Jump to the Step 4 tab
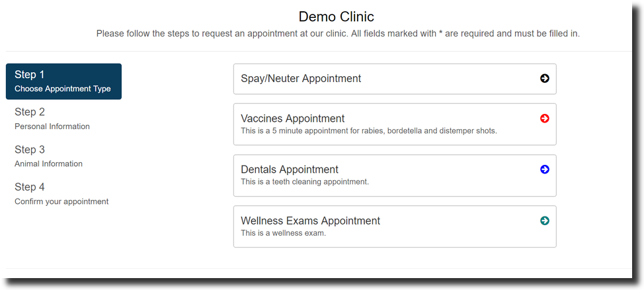Screen dimensions: 644x290 pos(30,187)
